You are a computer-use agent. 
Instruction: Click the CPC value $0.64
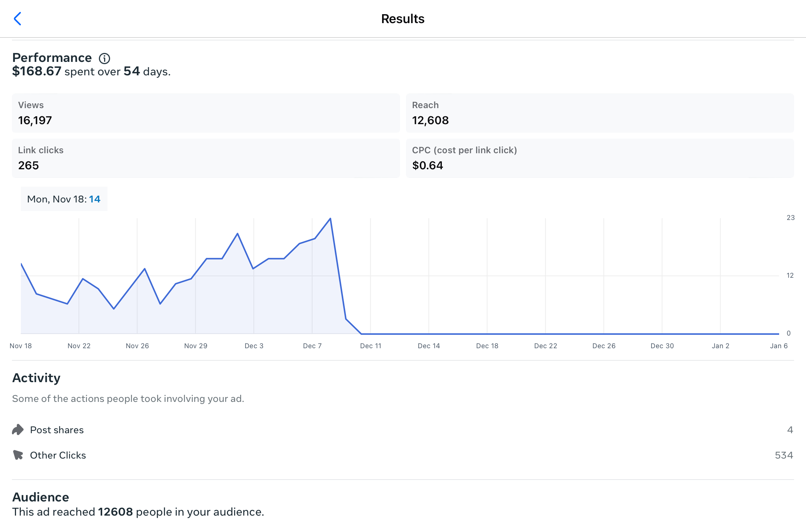click(x=428, y=166)
